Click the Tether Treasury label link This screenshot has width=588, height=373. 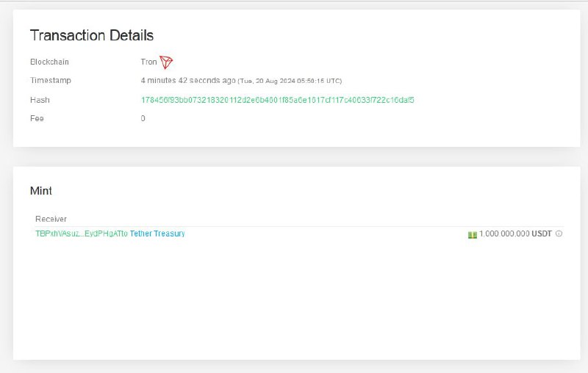point(157,233)
